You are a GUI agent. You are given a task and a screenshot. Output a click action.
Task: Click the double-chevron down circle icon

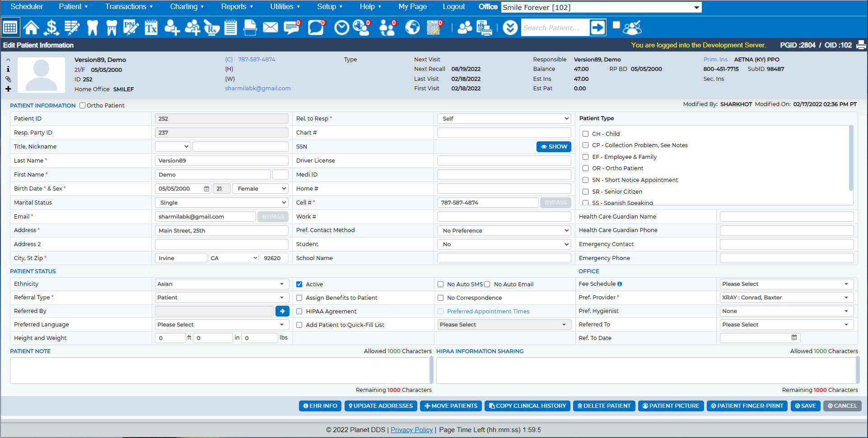510,28
